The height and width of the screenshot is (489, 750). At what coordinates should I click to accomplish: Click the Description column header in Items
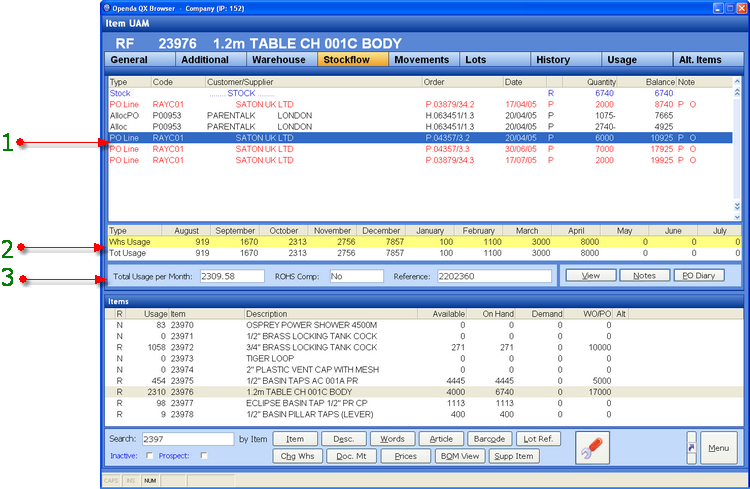pos(331,314)
